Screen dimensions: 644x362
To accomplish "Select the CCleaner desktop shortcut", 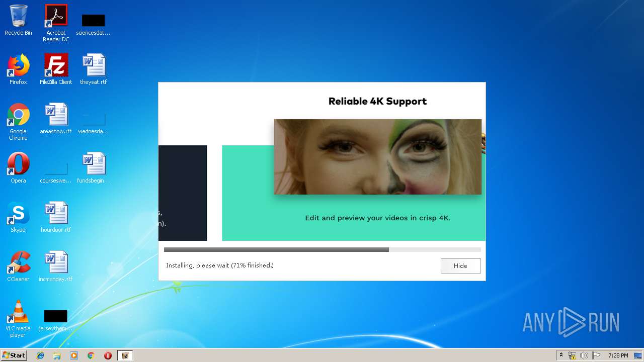I will tap(18, 266).
